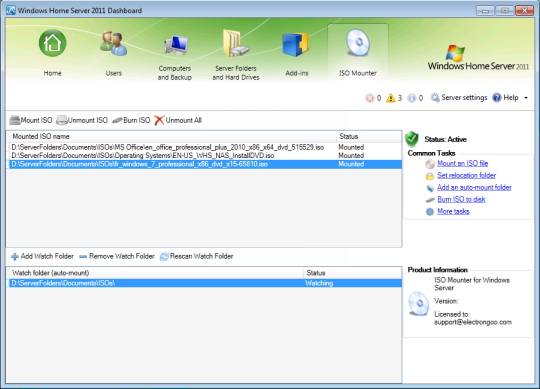
Task: Click the Mounted status of the Office ISO
Action: pyautogui.click(x=351, y=147)
